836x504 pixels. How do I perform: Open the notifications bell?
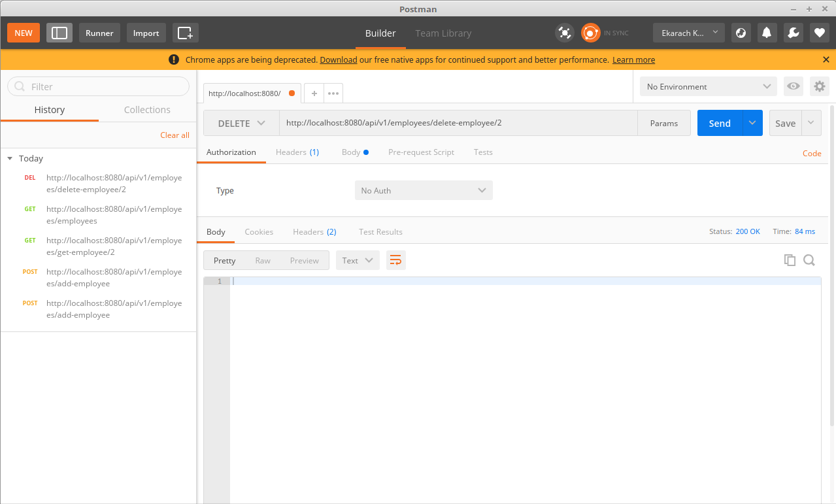coord(767,33)
